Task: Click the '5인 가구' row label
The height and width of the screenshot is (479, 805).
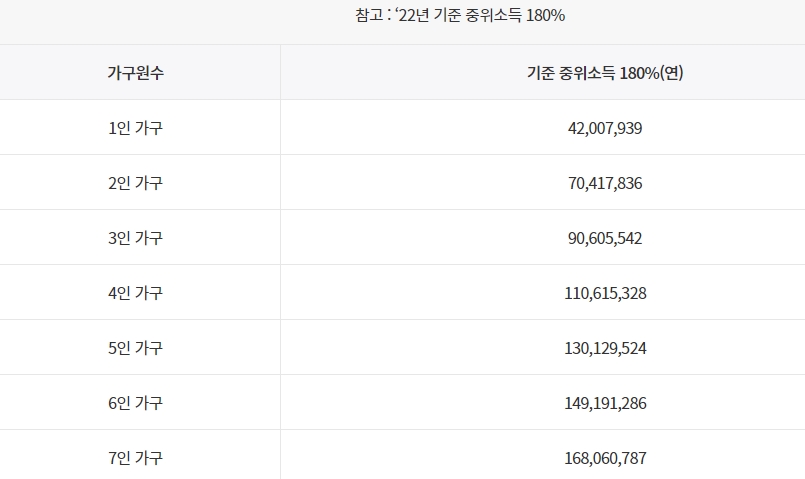Action: tap(136, 347)
